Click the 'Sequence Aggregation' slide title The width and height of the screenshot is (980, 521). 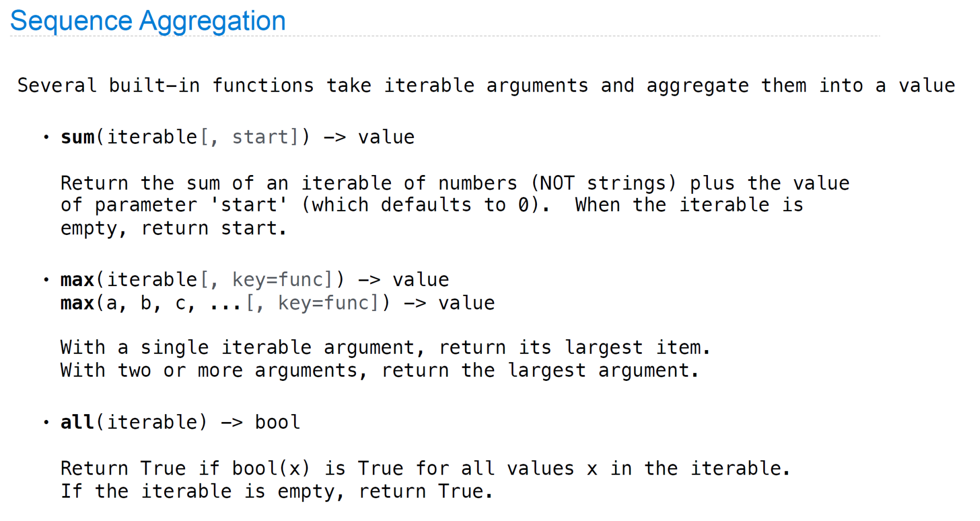click(148, 21)
